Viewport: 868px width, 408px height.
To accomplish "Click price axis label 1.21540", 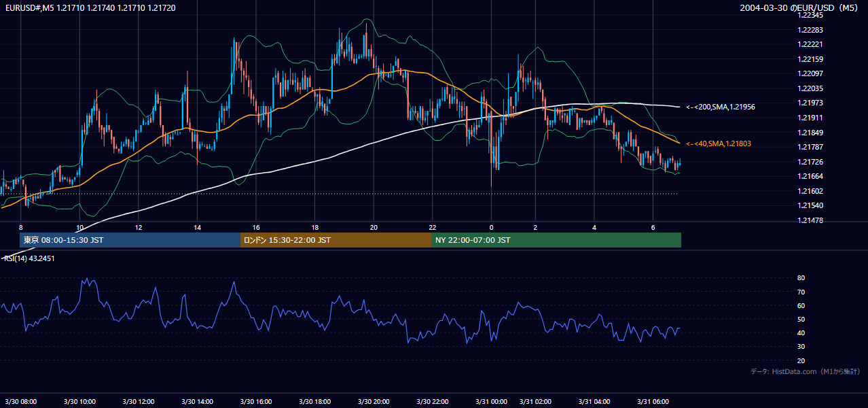I will 811,205.
